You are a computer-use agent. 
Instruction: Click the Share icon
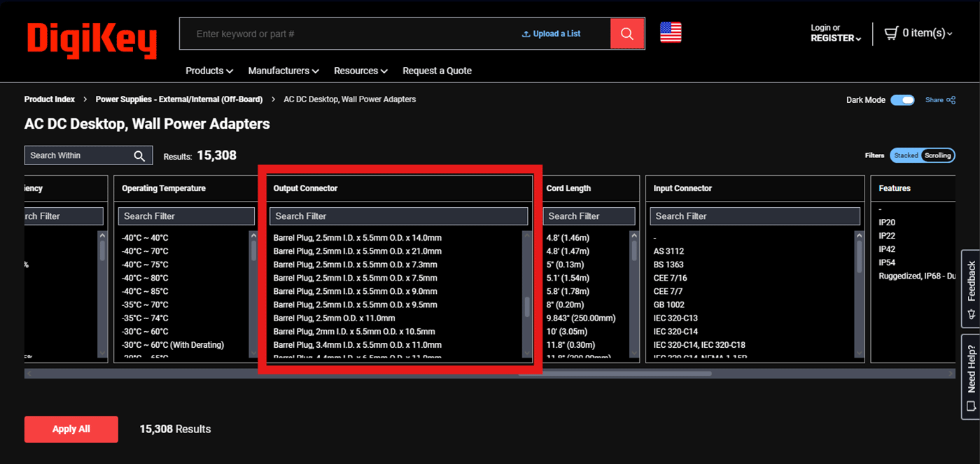coord(951,100)
